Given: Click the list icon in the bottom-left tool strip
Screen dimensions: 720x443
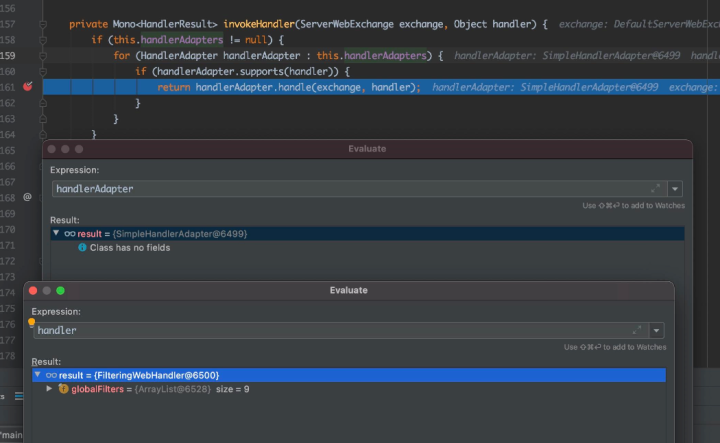Looking at the screenshot, I should pyautogui.click(x=19, y=396).
